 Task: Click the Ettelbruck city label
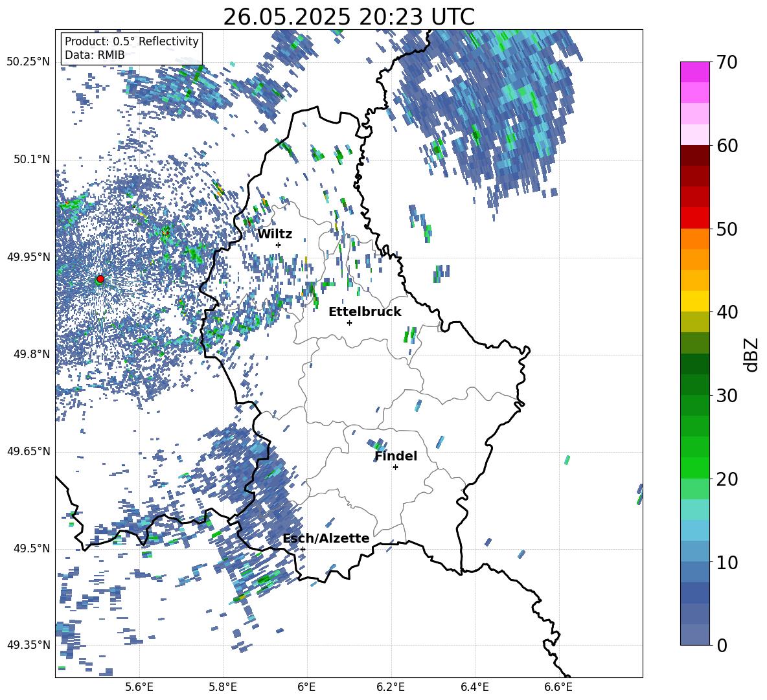pos(365,312)
